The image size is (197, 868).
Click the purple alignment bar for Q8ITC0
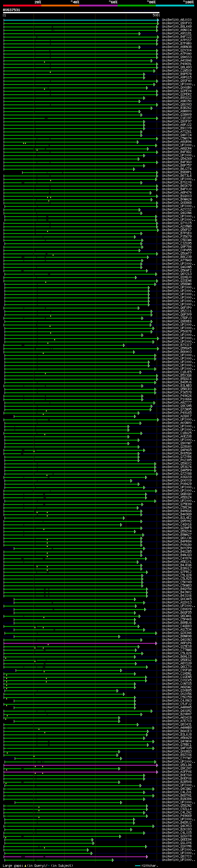pyautogui.click(x=76, y=857)
